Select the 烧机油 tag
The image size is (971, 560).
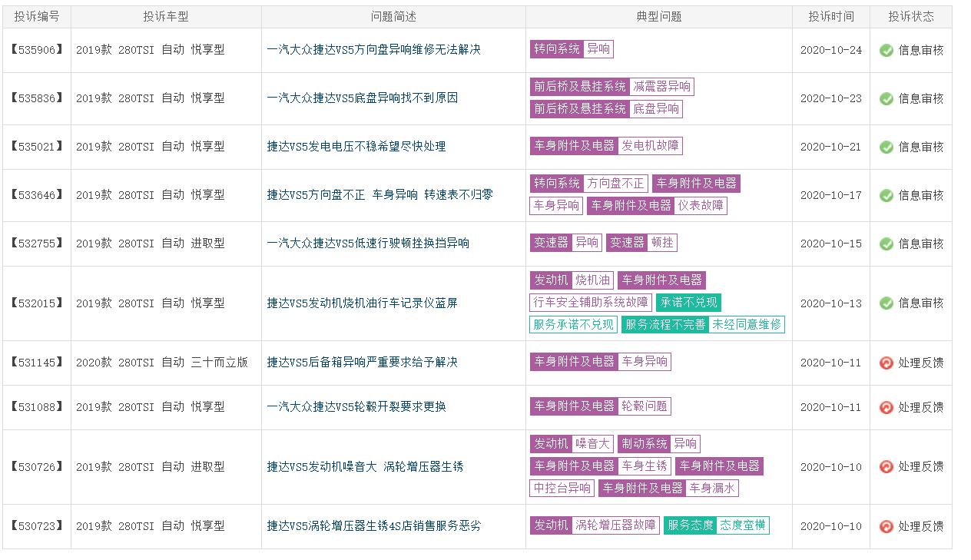[592, 280]
